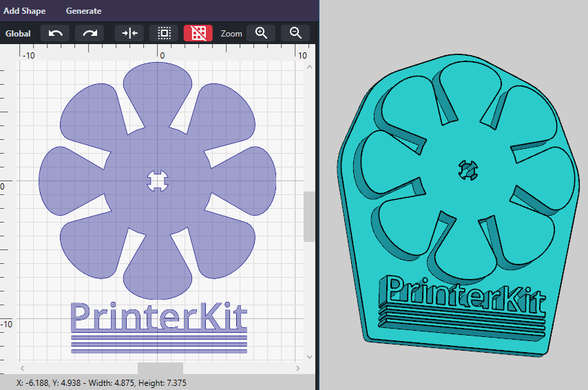Click the undo arrow icon
Viewport: 588px width, 390px height.
tap(55, 33)
